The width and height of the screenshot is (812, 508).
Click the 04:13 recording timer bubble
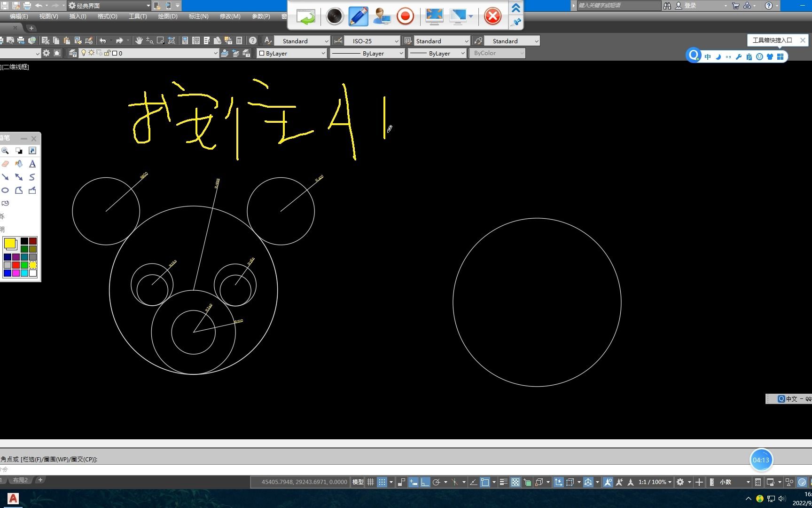click(x=761, y=460)
